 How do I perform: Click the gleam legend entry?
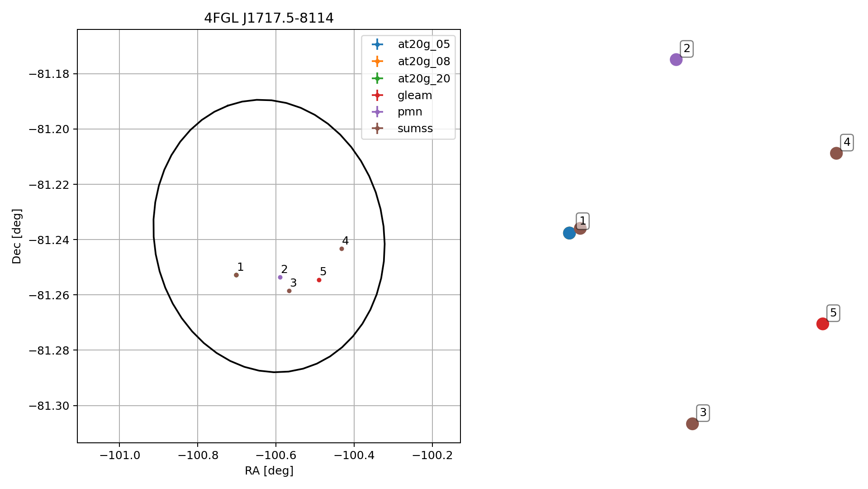[x=401, y=95]
